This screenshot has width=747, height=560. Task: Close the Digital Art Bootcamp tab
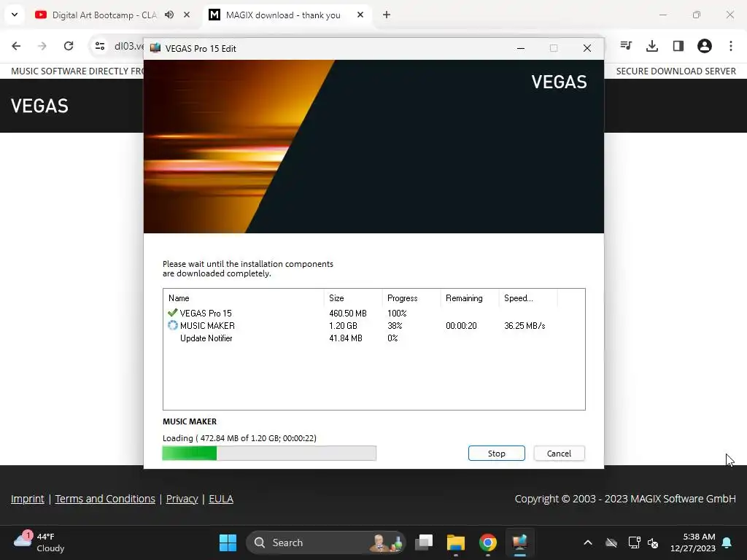[x=187, y=15]
